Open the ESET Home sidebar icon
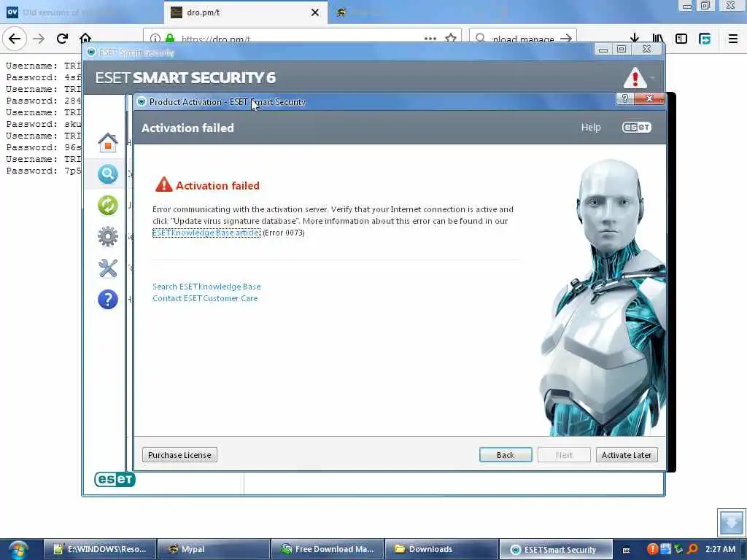The image size is (747, 560). (108, 142)
